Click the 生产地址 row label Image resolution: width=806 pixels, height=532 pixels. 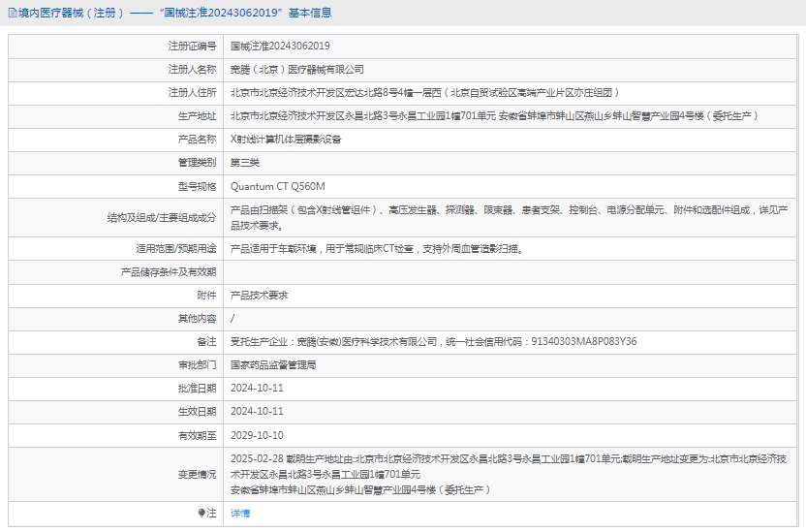click(197, 115)
